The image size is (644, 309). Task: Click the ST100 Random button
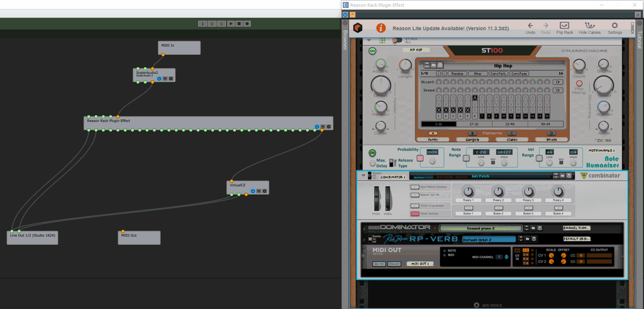click(457, 74)
